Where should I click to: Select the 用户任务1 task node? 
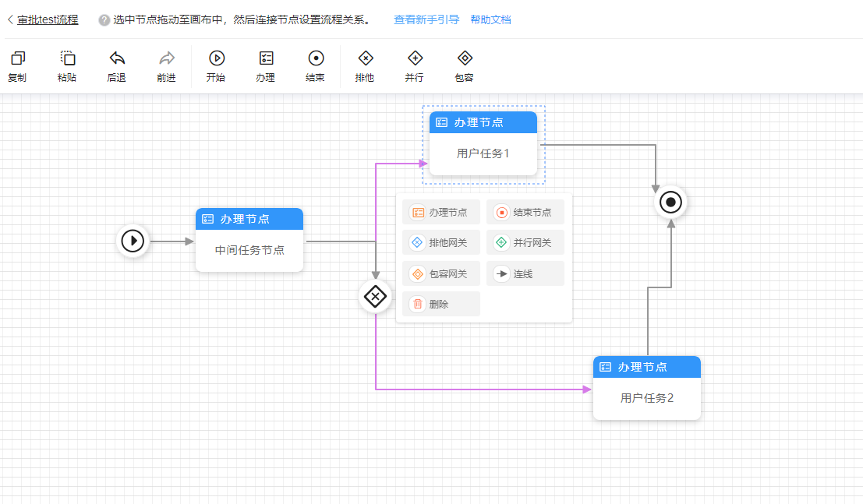click(483, 153)
